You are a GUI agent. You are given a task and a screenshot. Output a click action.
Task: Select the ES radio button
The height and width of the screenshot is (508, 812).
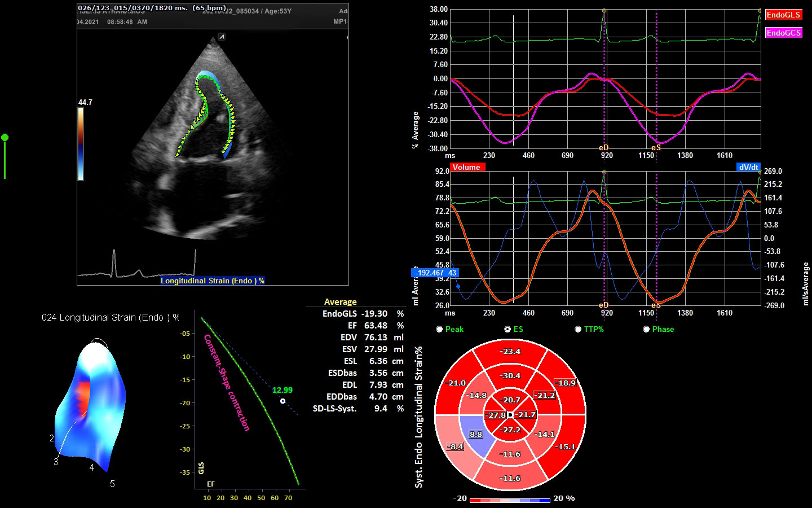507,329
